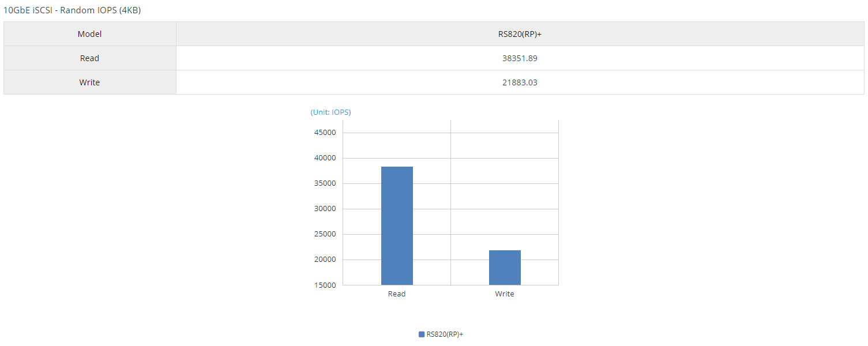Click the 15000 y-axis label
Viewport: 868px width, 346px height.
pos(324,285)
